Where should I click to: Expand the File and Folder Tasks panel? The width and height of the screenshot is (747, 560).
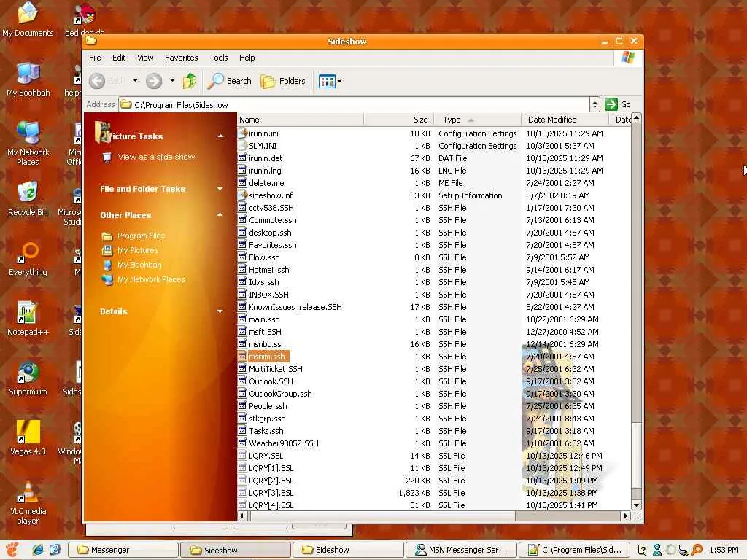point(220,189)
